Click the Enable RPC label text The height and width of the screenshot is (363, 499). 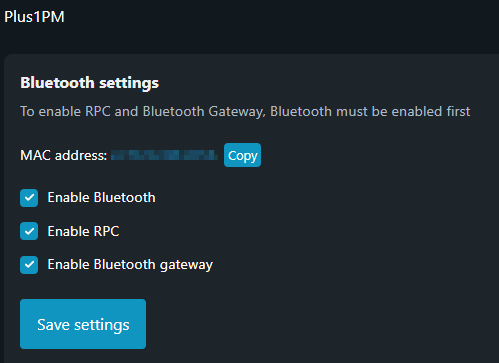(x=83, y=231)
